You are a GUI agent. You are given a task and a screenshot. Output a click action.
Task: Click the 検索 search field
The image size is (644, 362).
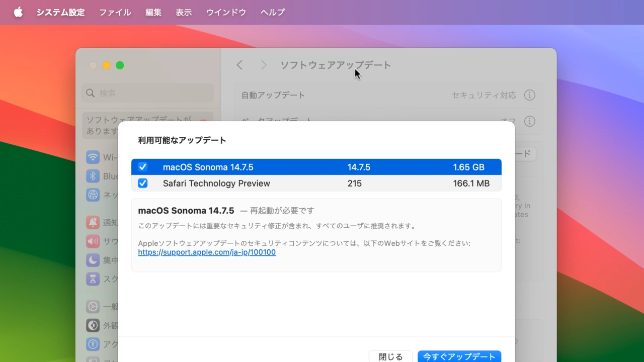click(148, 93)
